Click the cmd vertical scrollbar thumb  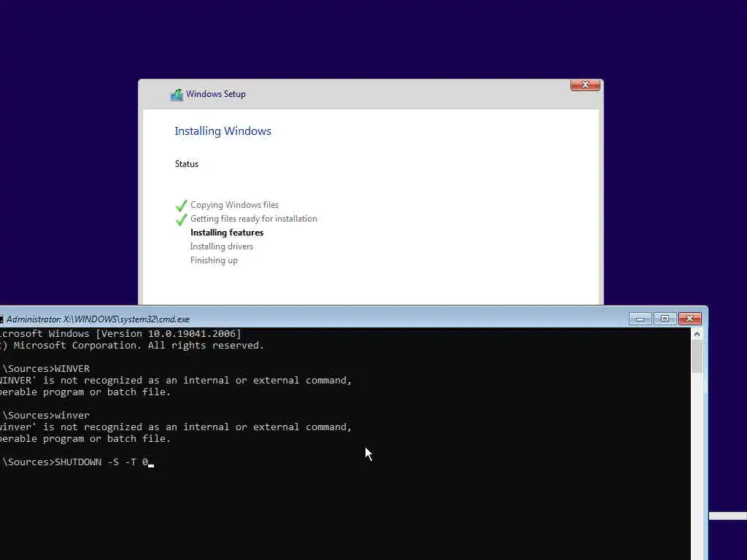pyautogui.click(x=697, y=357)
